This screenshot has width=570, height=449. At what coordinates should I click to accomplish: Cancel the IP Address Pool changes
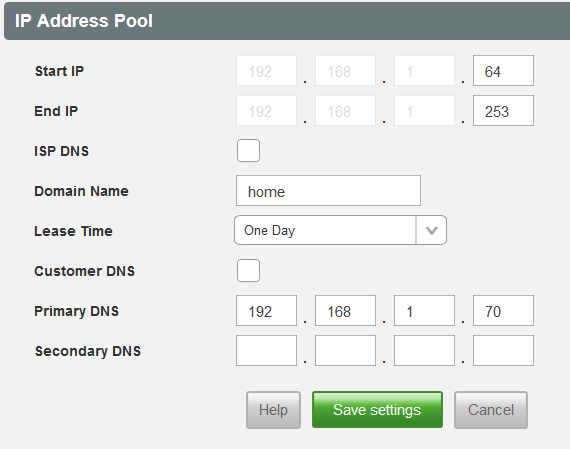[x=491, y=410]
